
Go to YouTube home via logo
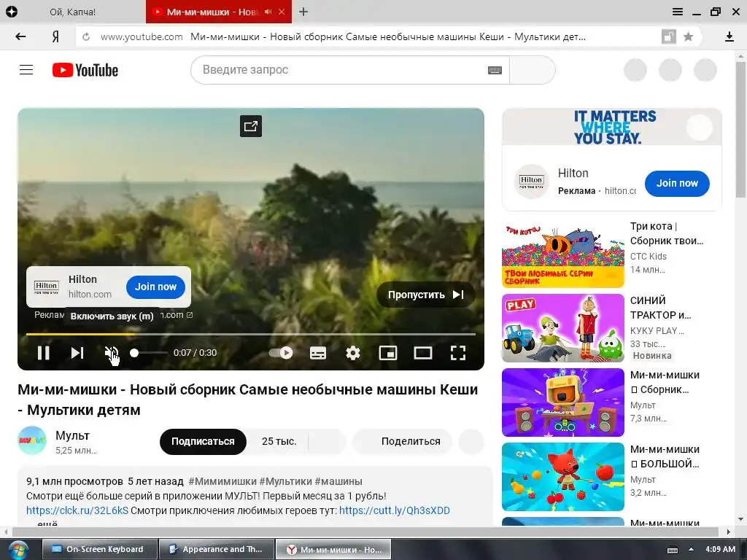85,70
